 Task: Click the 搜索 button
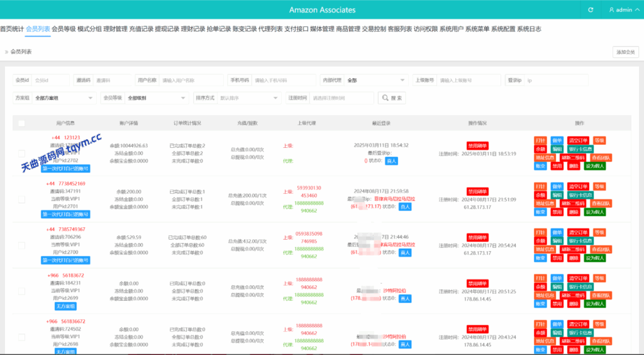click(x=392, y=98)
